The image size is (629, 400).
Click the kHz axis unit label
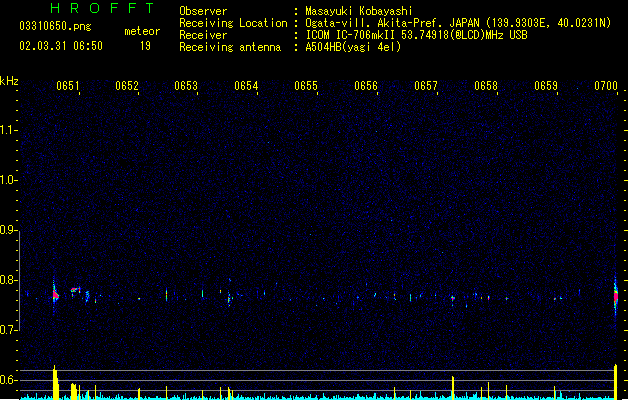tap(9, 81)
